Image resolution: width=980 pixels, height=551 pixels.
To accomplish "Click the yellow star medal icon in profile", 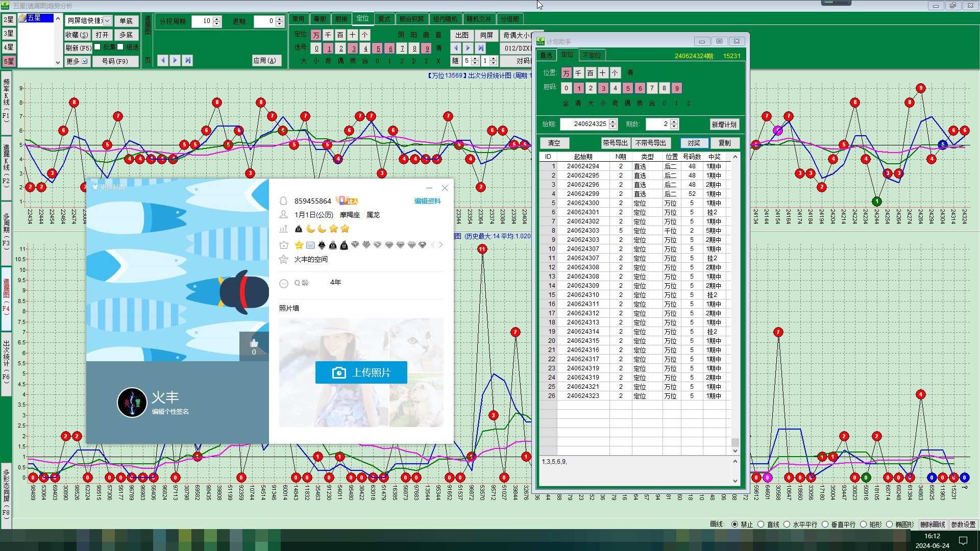I will (299, 245).
